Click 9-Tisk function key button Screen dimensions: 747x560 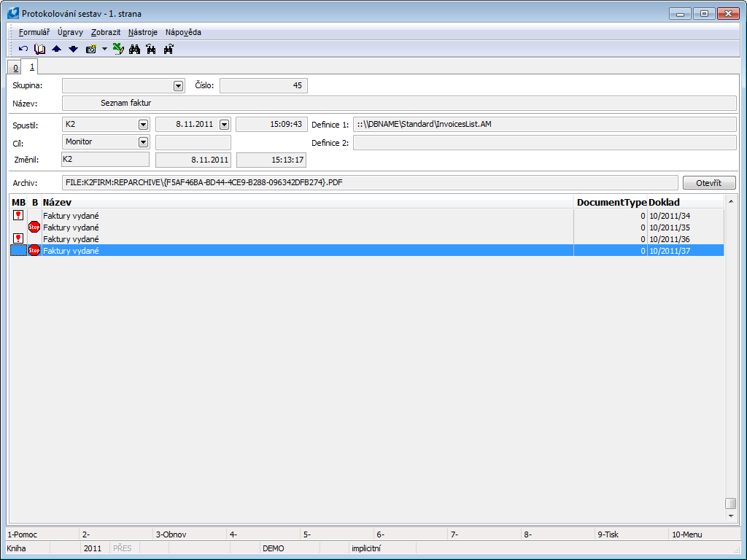point(632,534)
